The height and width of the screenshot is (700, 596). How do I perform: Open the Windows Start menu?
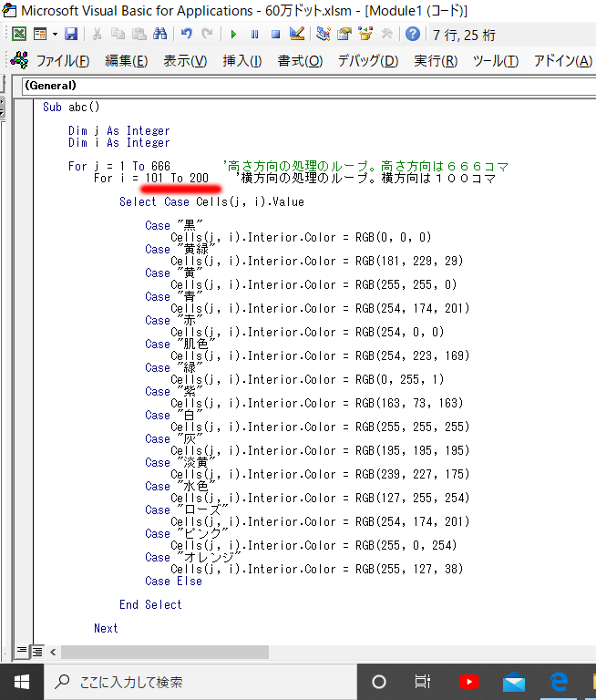[x=22, y=682]
